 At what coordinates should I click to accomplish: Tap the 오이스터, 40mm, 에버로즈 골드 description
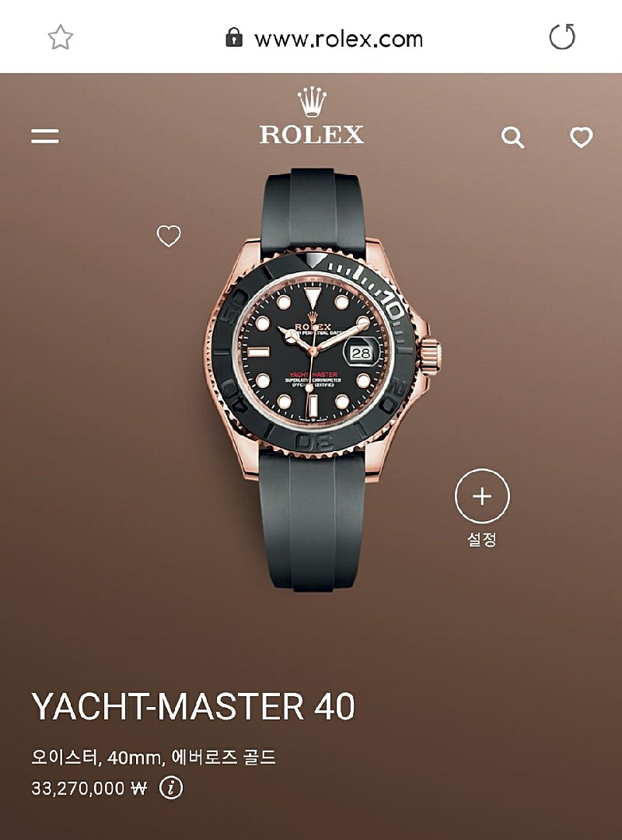[154, 757]
